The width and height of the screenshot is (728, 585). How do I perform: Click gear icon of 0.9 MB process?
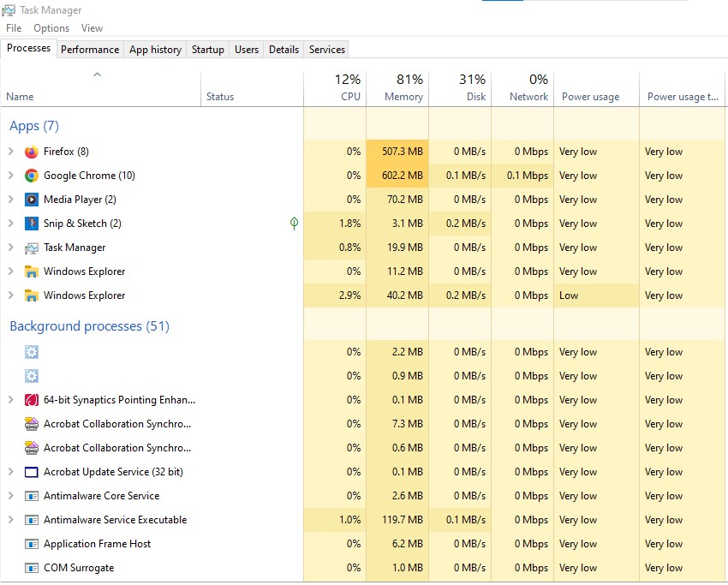[x=31, y=376]
